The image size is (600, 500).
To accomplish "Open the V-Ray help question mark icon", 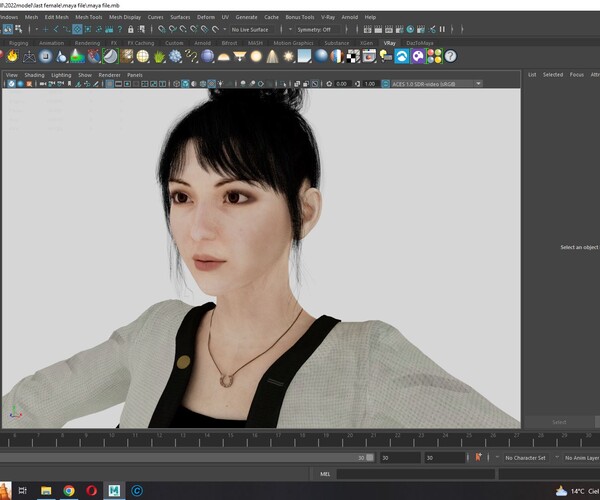I will point(451,56).
